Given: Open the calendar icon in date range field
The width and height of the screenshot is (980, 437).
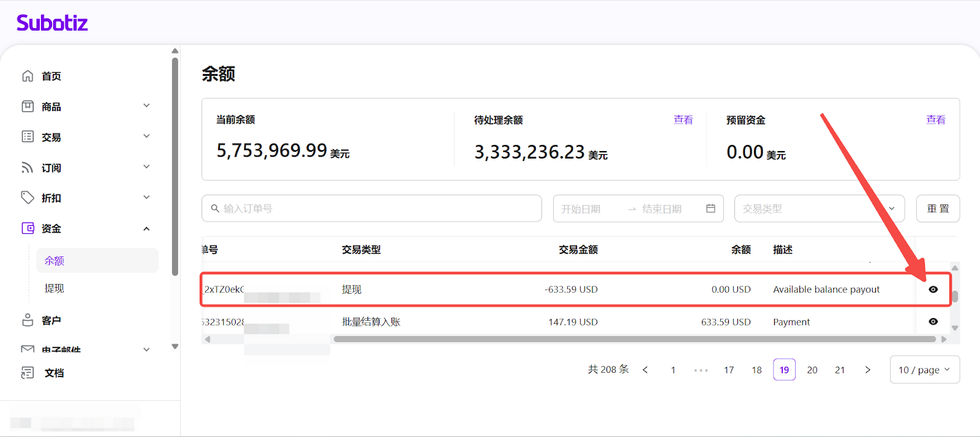Looking at the screenshot, I should 710,209.
